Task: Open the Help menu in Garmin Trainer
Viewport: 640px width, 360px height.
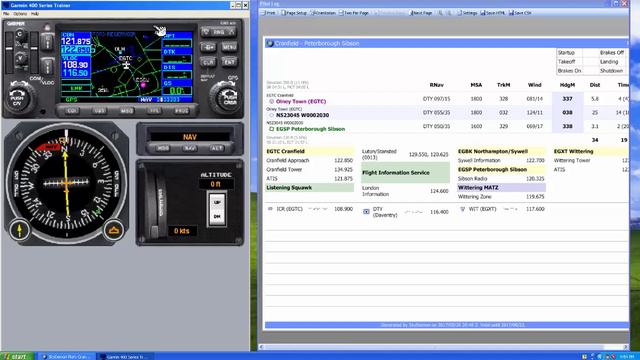Action: pyautogui.click(x=35, y=13)
